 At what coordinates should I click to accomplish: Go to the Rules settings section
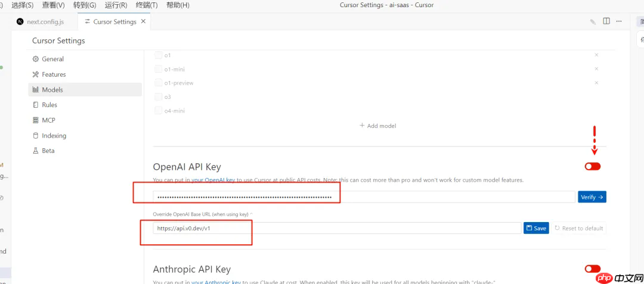pos(49,105)
